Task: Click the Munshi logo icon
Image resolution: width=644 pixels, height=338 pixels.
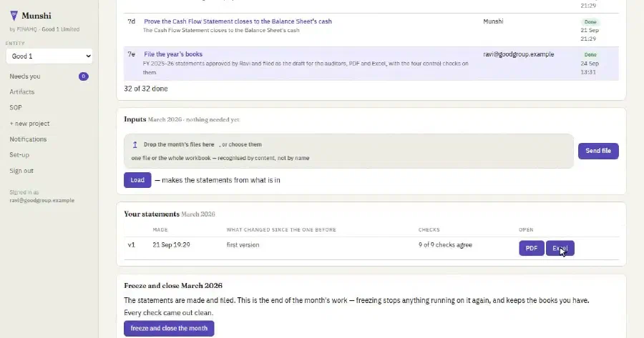Action: (14, 16)
